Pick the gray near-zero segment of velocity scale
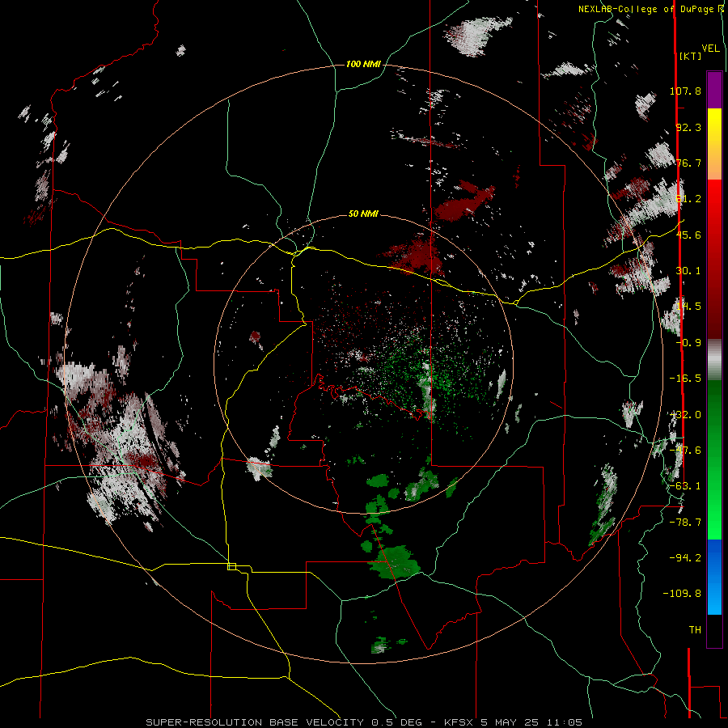This screenshot has width=728, height=728. pyautogui.click(x=714, y=360)
